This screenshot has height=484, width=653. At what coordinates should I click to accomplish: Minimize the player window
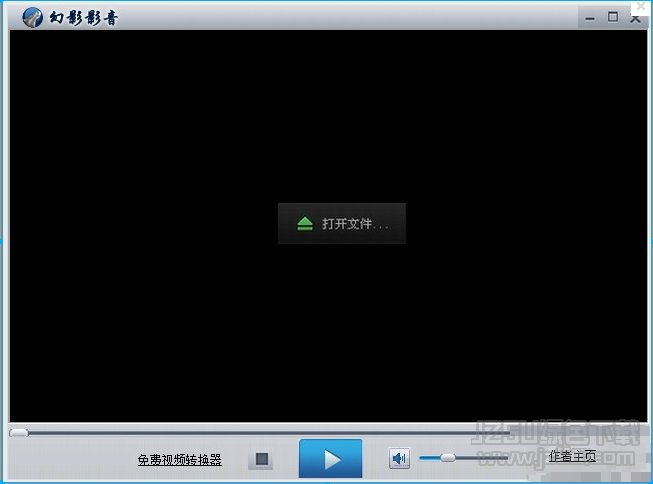click(x=590, y=17)
